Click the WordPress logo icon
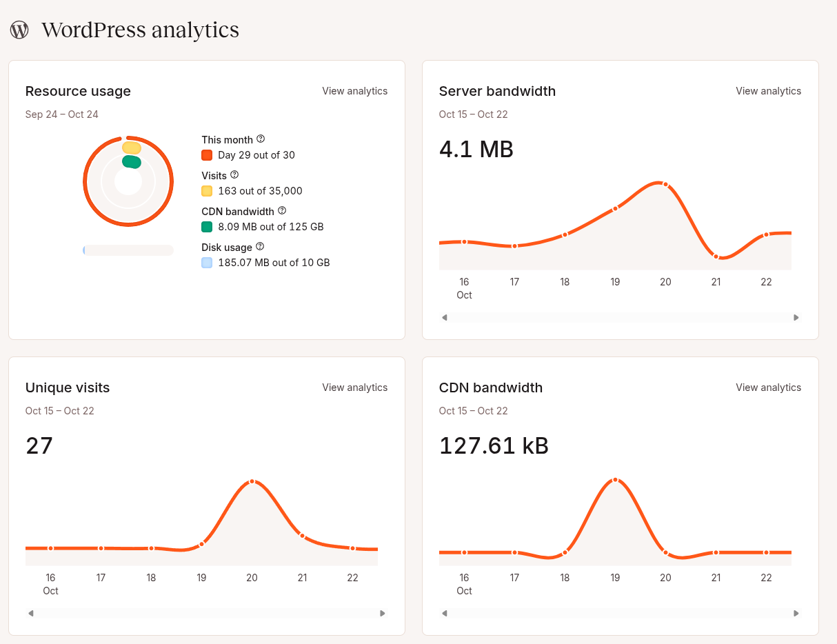This screenshot has height=644, width=837. [x=19, y=30]
